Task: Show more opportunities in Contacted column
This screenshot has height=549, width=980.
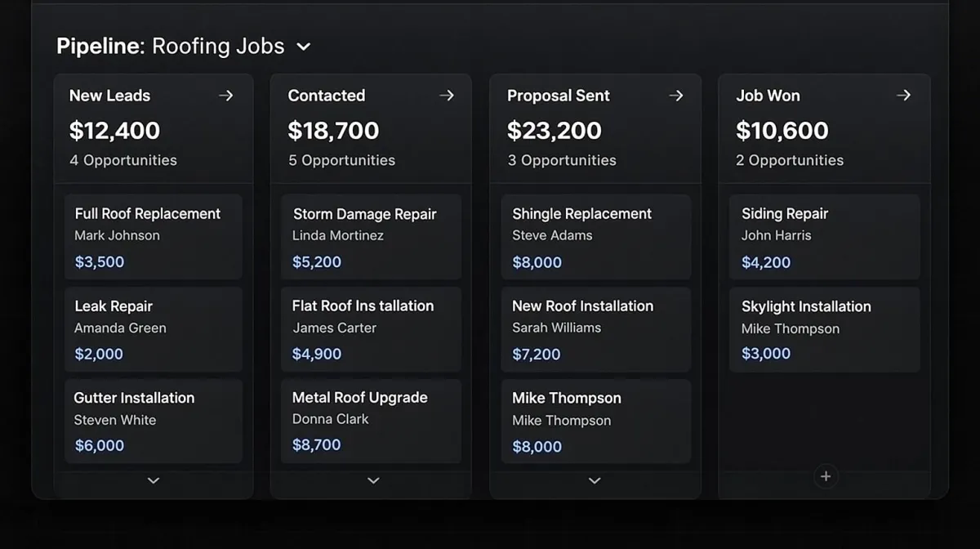Action: [x=373, y=480]
